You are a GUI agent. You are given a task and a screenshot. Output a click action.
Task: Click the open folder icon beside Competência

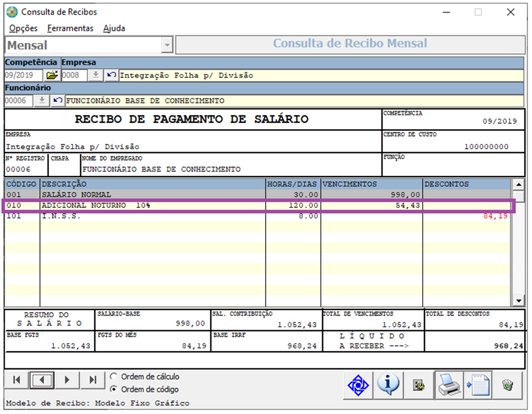[52, 75]
